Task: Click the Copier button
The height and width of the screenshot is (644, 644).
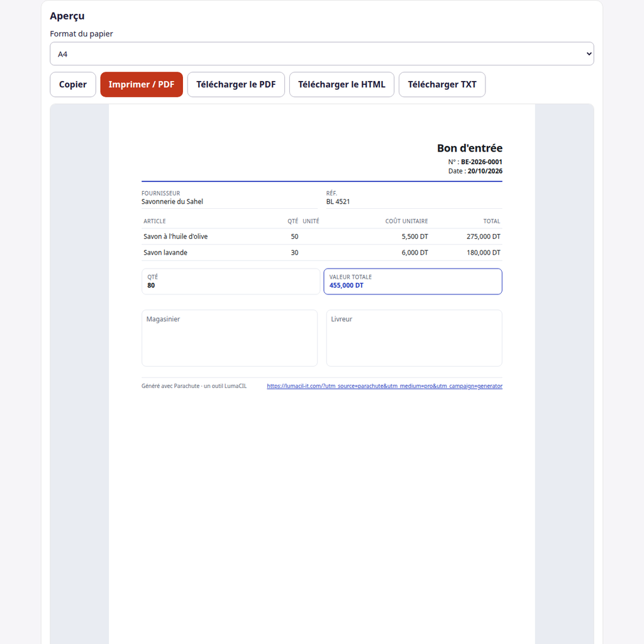Action: tap(73, 85)
